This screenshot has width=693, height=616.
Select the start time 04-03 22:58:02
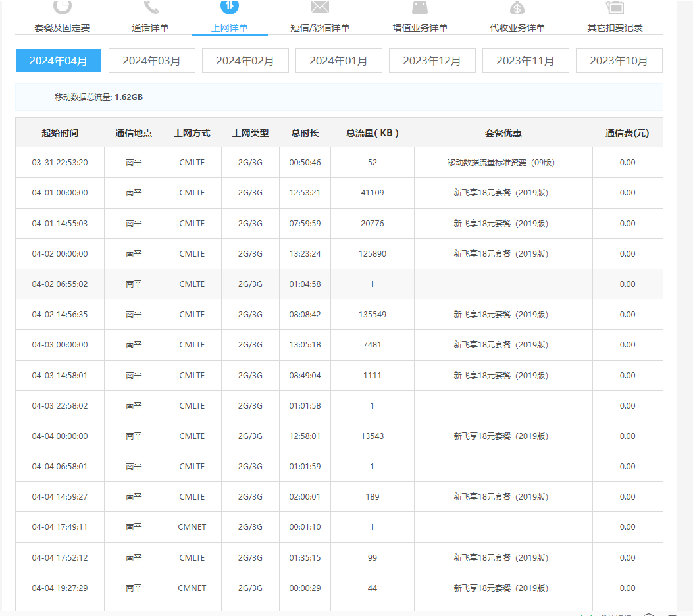pyautogui.click(x=60, y=405)
